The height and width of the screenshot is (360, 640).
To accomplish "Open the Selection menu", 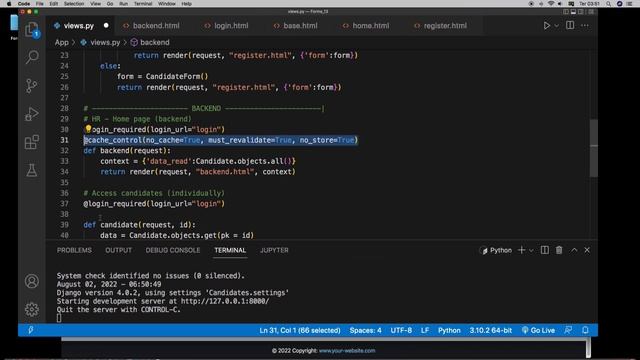I will point(74,4).
